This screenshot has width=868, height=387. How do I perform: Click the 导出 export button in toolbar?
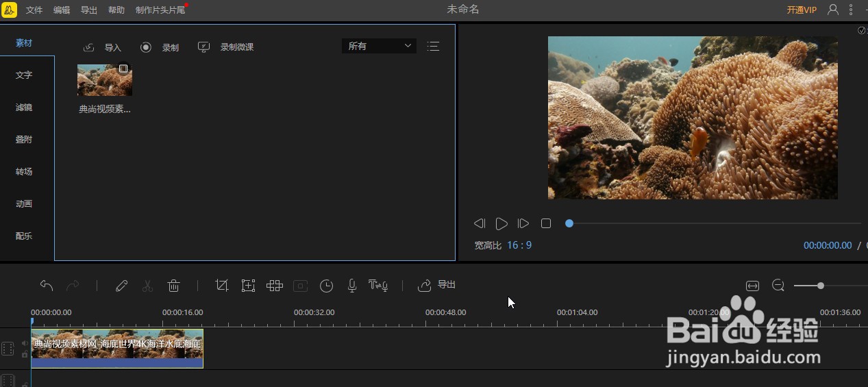pos(436,285)
